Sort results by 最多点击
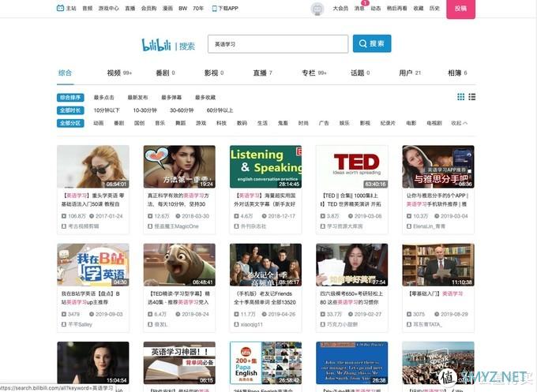The image size is (537, 392). [x=103, y=98]
